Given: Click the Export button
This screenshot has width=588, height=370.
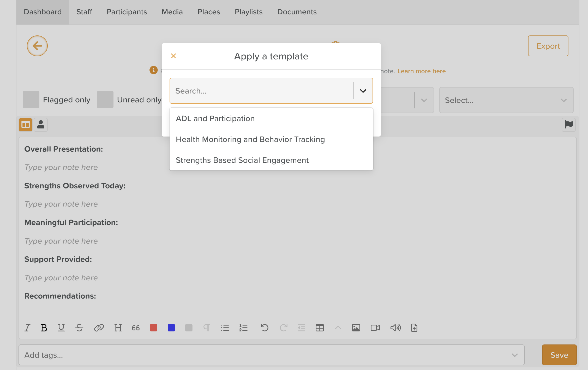Looking at the screenshot, I should pyautogui.click(x=548, y=46).
